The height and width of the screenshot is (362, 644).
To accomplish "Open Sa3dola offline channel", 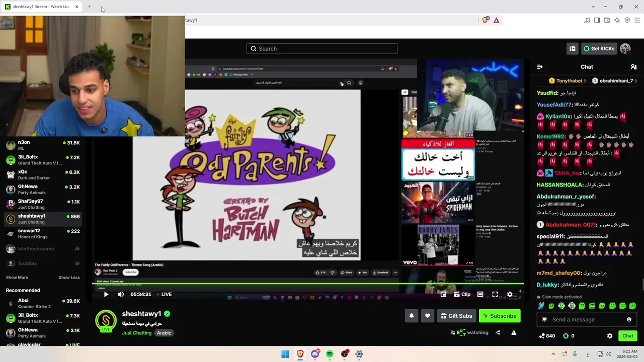I will (43, 263).
